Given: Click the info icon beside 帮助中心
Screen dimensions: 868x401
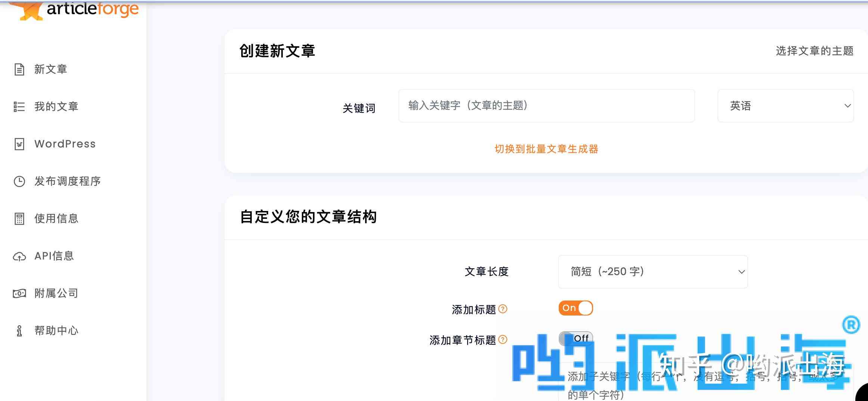Looking at the screenshot, I should pyautogui.click(x=19, y=331).
